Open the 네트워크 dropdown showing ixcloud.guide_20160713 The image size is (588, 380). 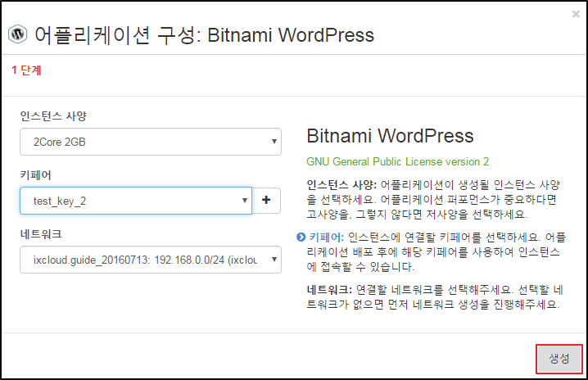[151, 260]
